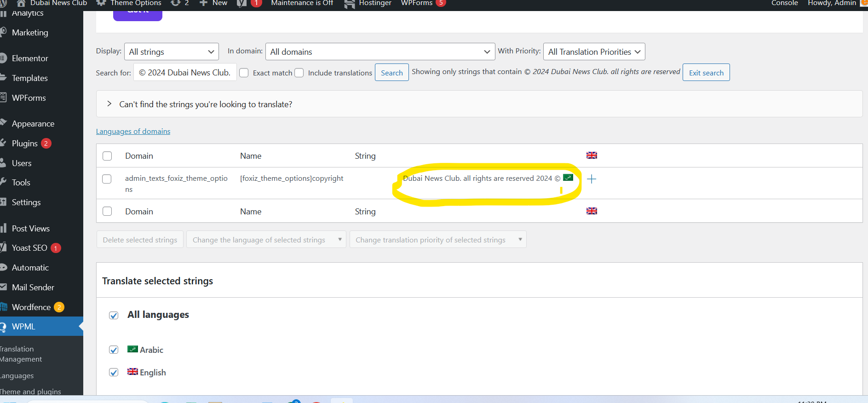Click Exit search button
The width and height of the screenshot is (868, 403).
(x=706, y=73)
